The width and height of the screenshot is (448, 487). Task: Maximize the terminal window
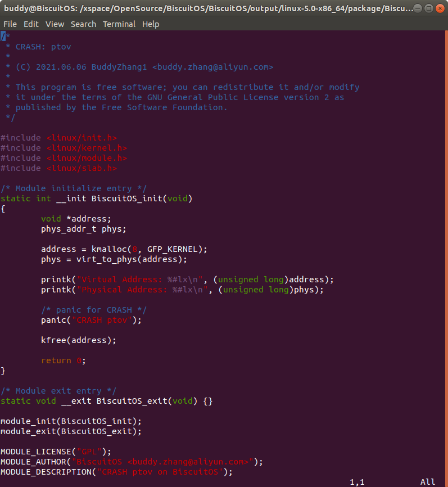coord(429,8)
